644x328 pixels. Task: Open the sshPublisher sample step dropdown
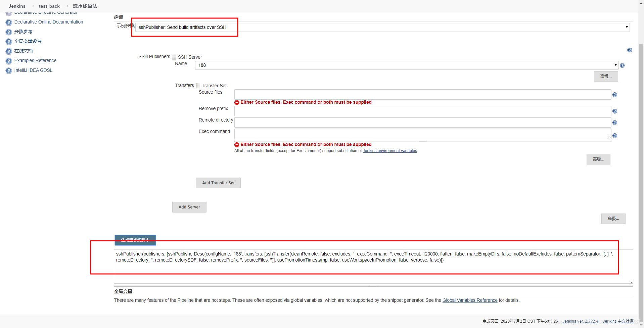(x=382, y=27)
